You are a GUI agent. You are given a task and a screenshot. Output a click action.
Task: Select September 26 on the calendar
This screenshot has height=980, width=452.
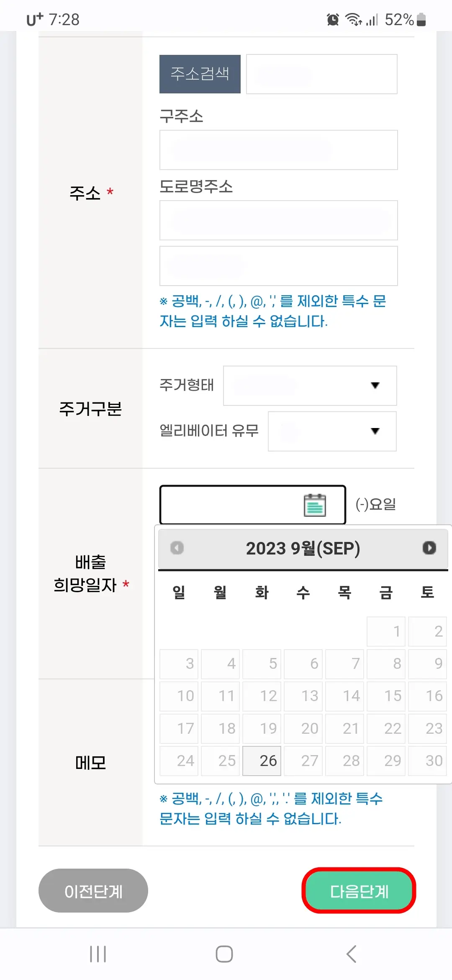262,760
